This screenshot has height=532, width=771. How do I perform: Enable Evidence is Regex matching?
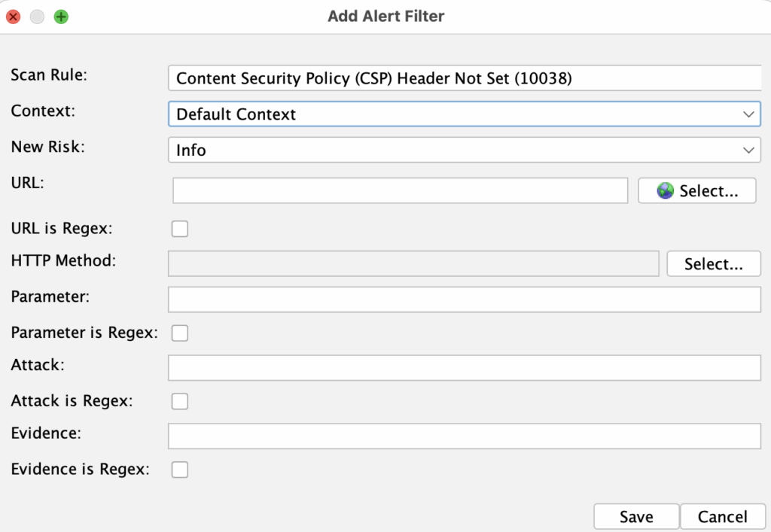(179, 469)
